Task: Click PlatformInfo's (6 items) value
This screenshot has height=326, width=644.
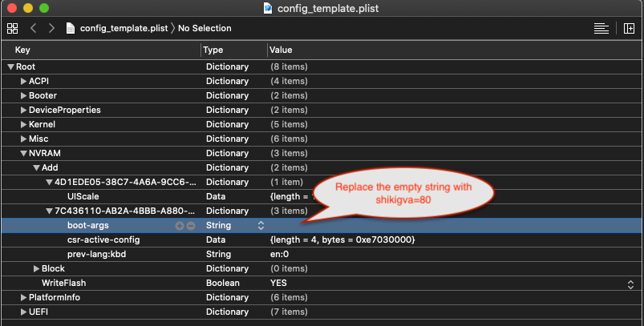Action: pos(289,297)
